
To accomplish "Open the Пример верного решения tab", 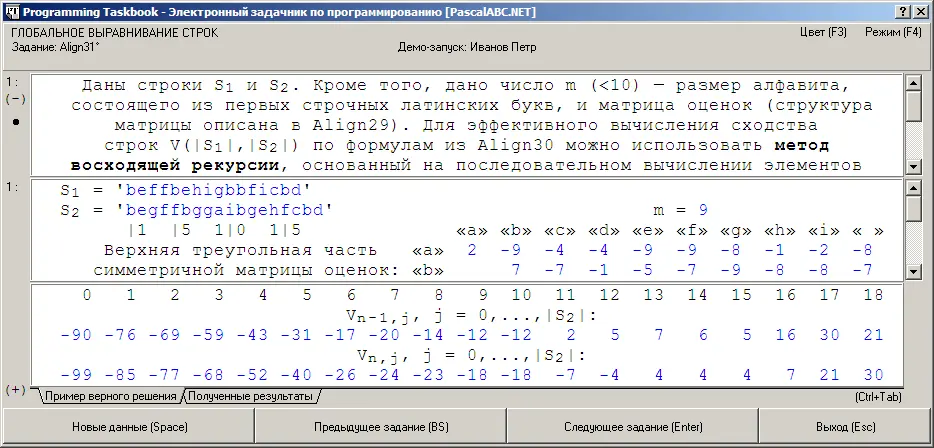I will tap(110, 397).
